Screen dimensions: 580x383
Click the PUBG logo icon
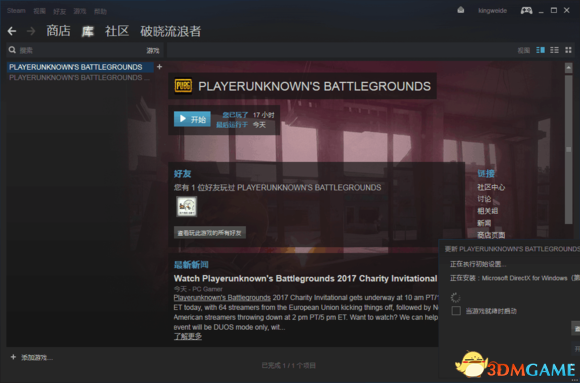[183, 86]
